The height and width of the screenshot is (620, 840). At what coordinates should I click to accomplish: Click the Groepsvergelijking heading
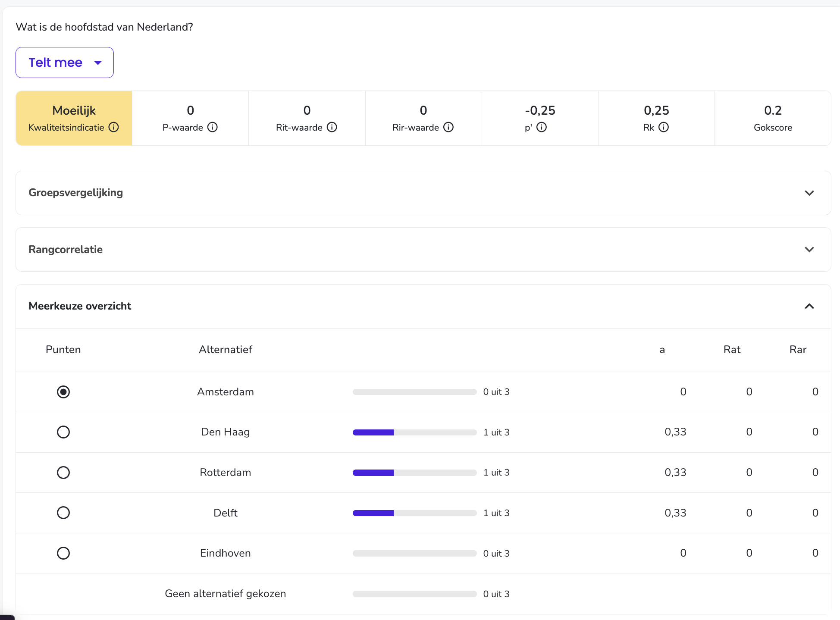pos(76,193)
